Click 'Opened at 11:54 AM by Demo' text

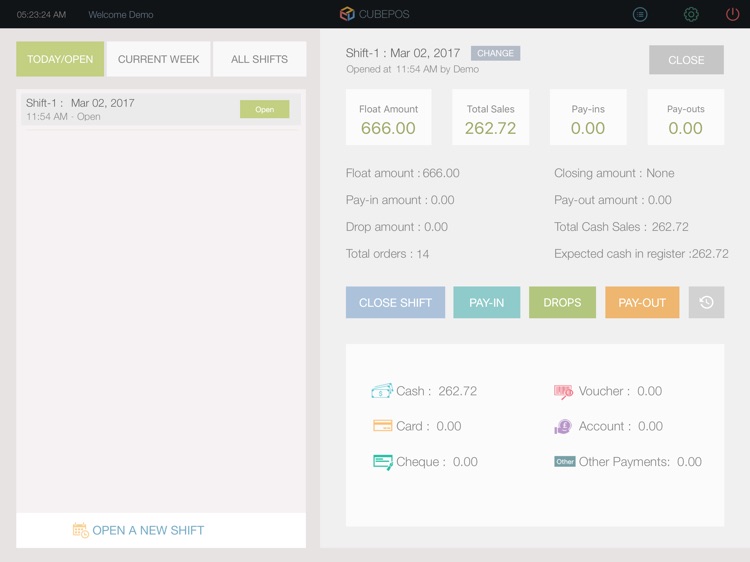pyautogui.click(x=412, y=69)
